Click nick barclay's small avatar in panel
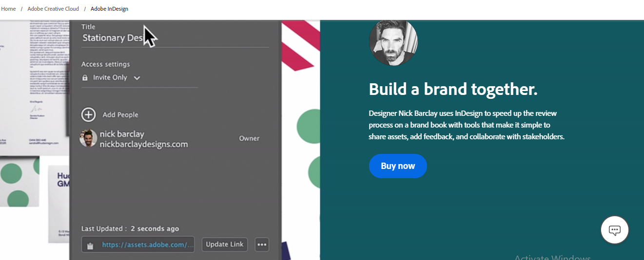Screen dimensions: 644x260 point(88,138)
